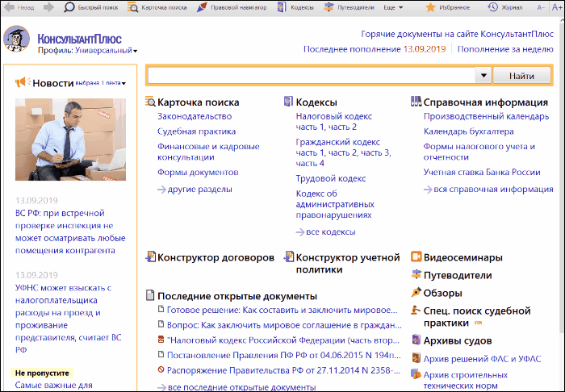Image resolution: width=565 pixels, height=392 pixels.
Task: Click the Путеводители signpost icon in sidebar
Action: pyautogui.click(x=416, y=275)
